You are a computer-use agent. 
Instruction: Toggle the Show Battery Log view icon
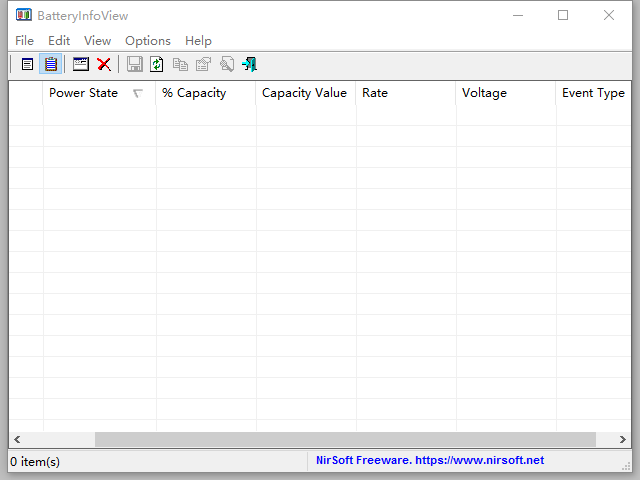tap(50, 64)
